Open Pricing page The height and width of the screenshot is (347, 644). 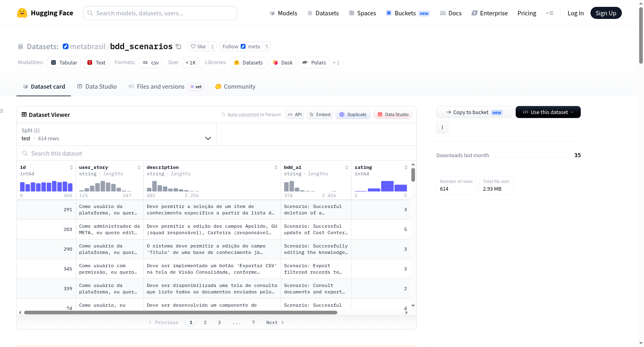[x=527, y=13]
